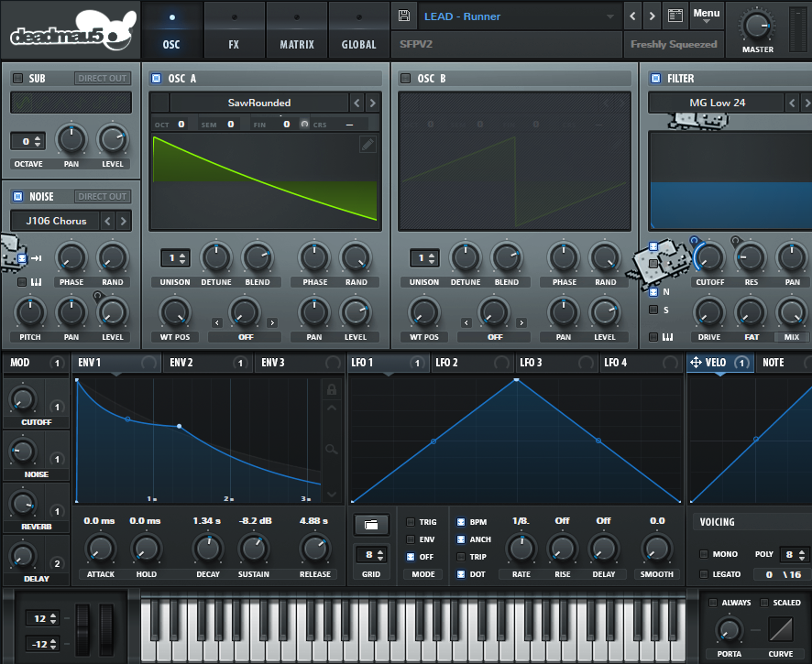812x664 pixels.
Task: Open the preset browser list icon
Action: pos(675,16)
